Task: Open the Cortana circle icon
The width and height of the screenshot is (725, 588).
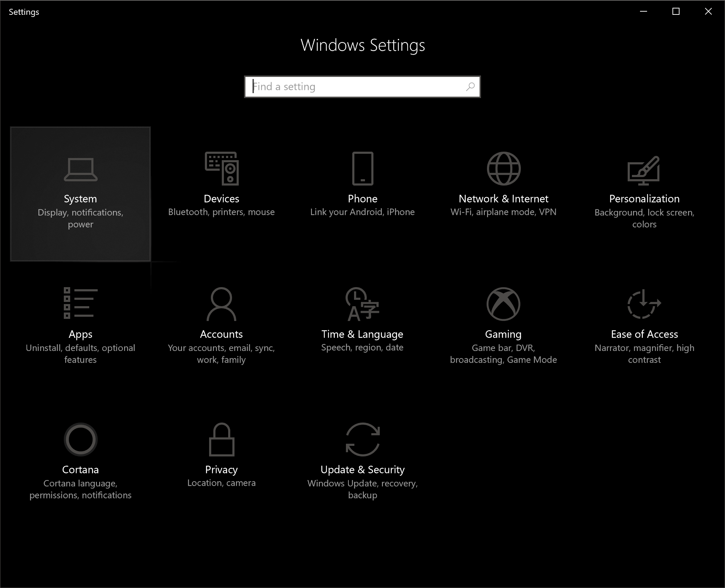Action: click(80, 440)
